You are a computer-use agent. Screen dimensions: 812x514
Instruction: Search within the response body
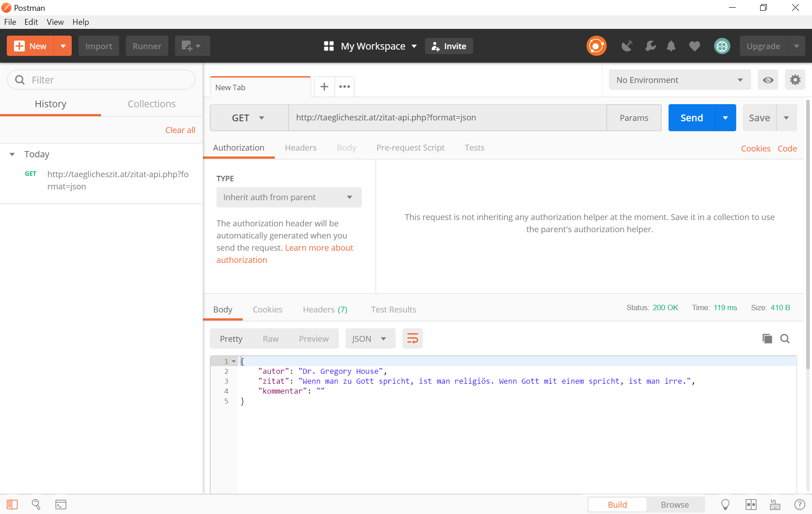[x=785, y=339]
